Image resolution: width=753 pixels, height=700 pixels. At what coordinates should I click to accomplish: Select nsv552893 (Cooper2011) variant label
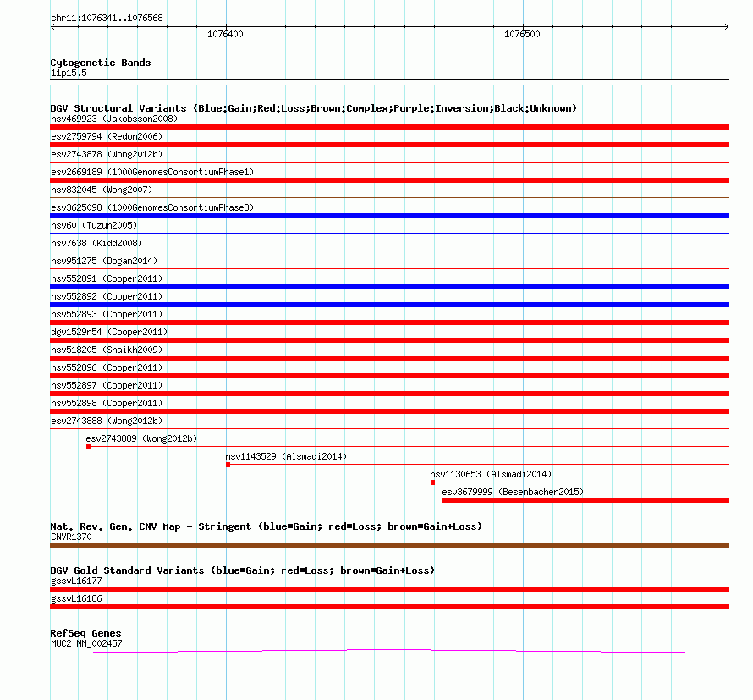pos(107,314)
